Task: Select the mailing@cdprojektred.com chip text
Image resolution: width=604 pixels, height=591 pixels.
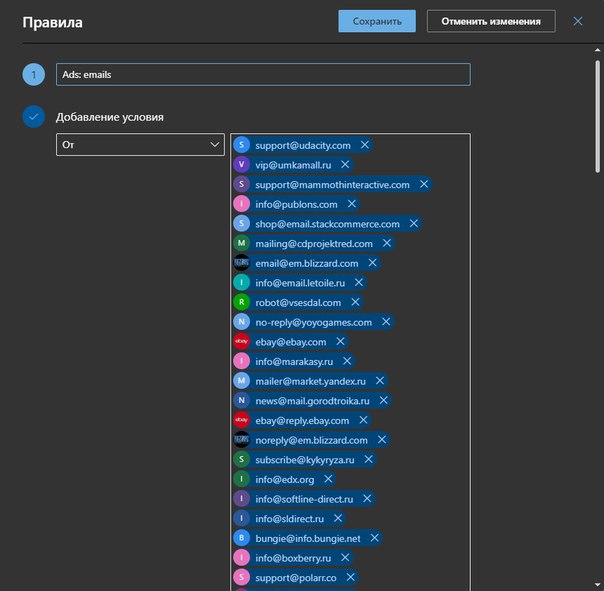Action: 314,243
